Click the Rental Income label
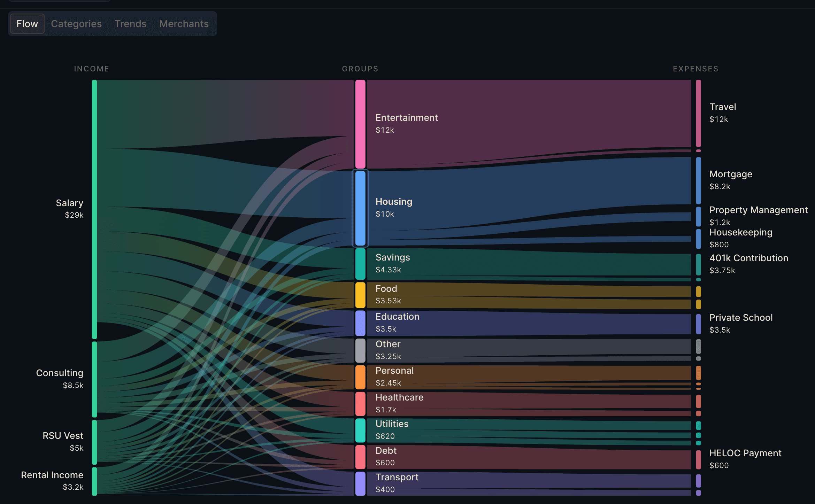This screenshot has width=815, height=504. tap(52, 474)
